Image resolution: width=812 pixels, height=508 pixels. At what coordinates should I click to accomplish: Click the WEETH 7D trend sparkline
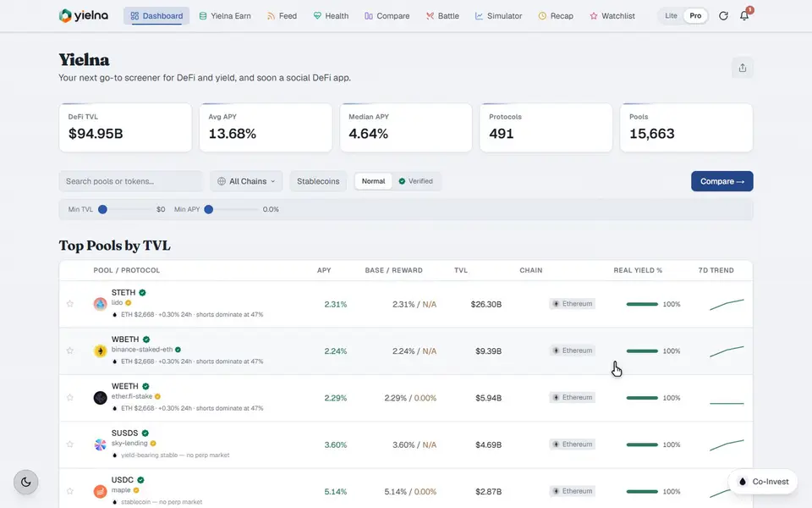(x=727, y=403)
